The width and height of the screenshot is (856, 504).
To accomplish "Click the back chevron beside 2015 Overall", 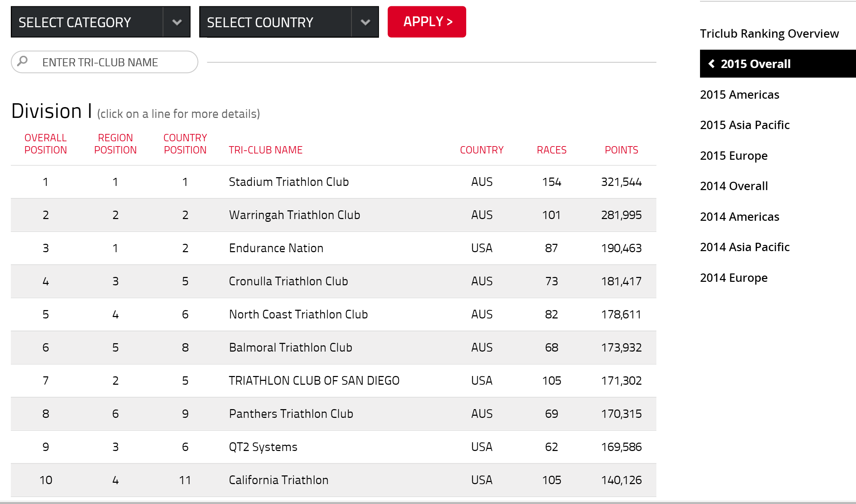I will tap(711, 63).
